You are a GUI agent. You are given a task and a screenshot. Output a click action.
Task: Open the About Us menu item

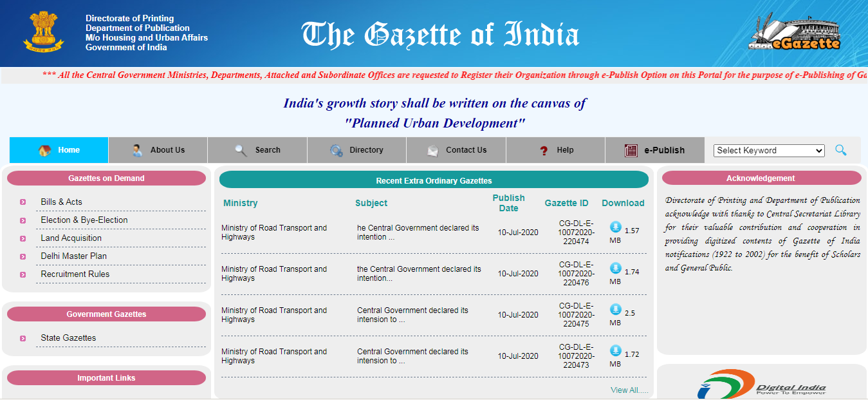158,150
